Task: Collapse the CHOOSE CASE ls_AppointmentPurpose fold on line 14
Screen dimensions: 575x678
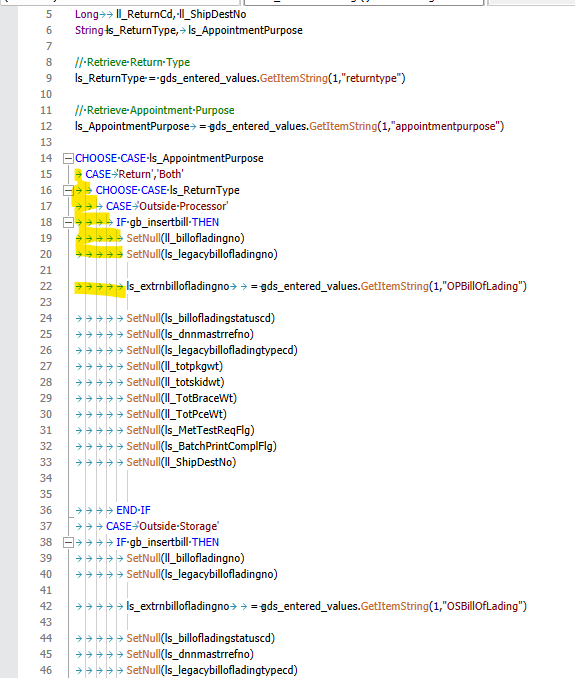Action: (68, 158)
